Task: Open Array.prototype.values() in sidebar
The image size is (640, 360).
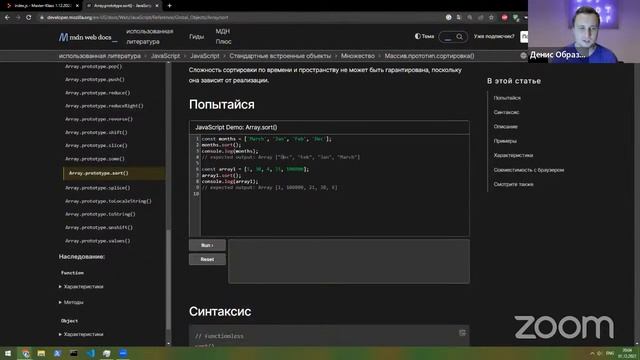Action: 98,241
